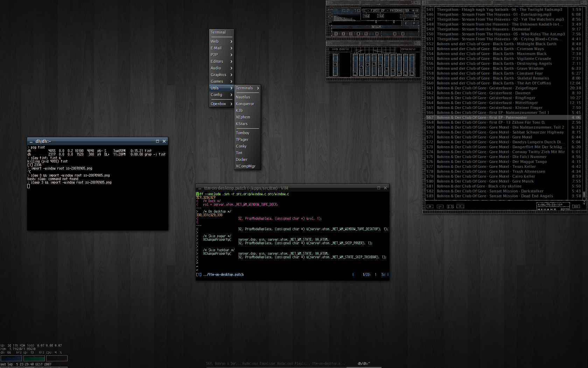This screenshot has height=368, width=588.
Task: Go to previous track in Audacious
Action: (336, 34)
